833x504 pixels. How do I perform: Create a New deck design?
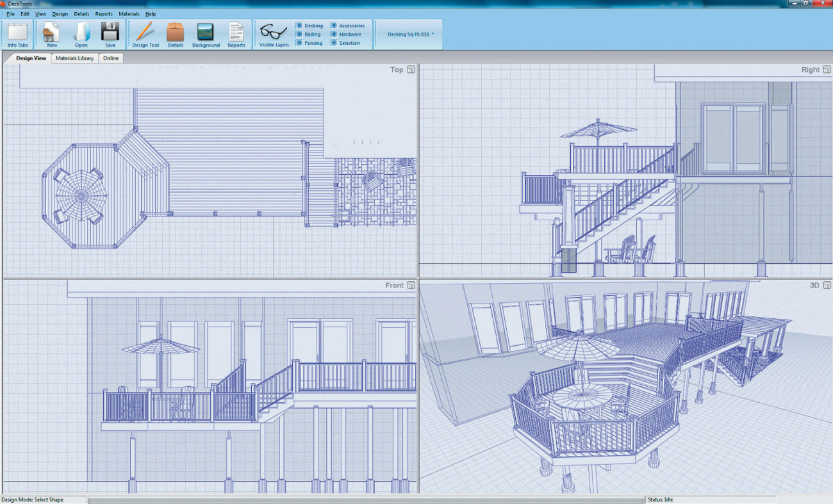(x=52, y=35)
